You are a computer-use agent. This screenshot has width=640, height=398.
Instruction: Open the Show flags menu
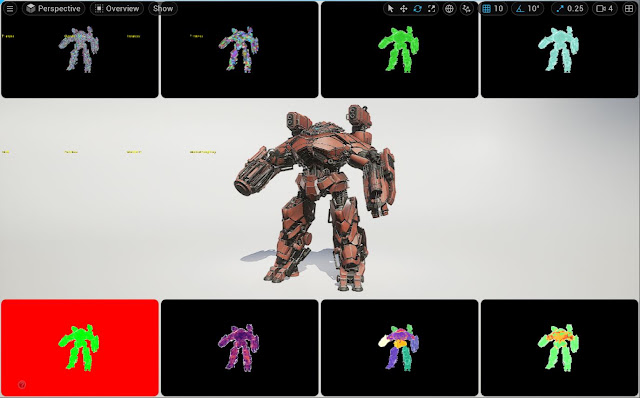pos(163,9)
